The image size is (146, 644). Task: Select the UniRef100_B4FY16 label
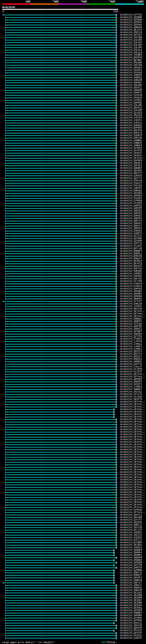click(x=131, y=268)
